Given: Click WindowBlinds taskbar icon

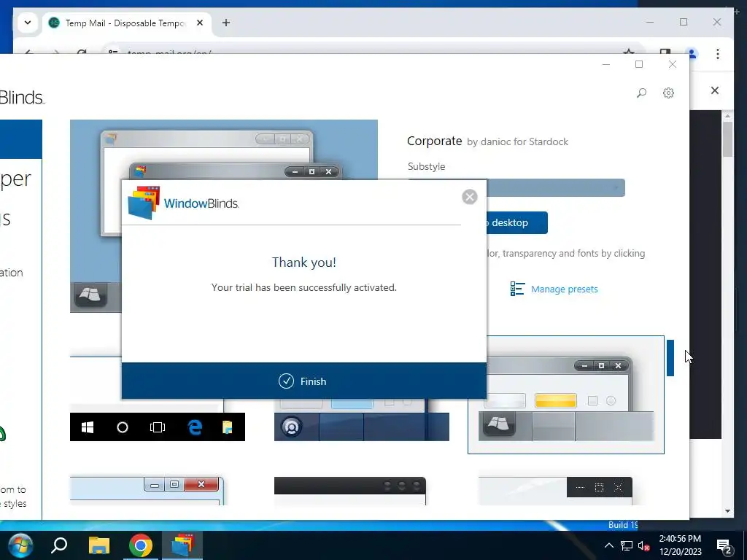Looking at the screenshot, I should [x=182, y=545].
